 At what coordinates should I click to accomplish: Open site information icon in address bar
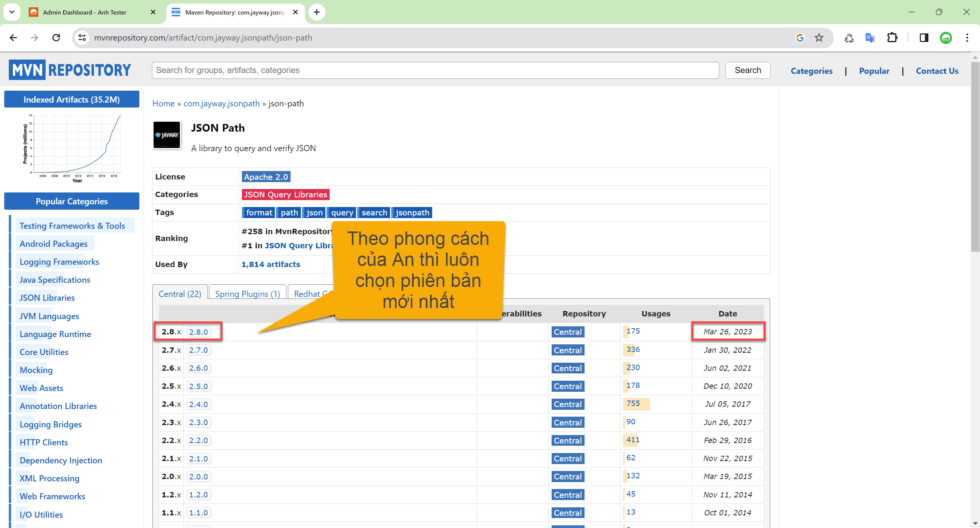pos(82,37)
